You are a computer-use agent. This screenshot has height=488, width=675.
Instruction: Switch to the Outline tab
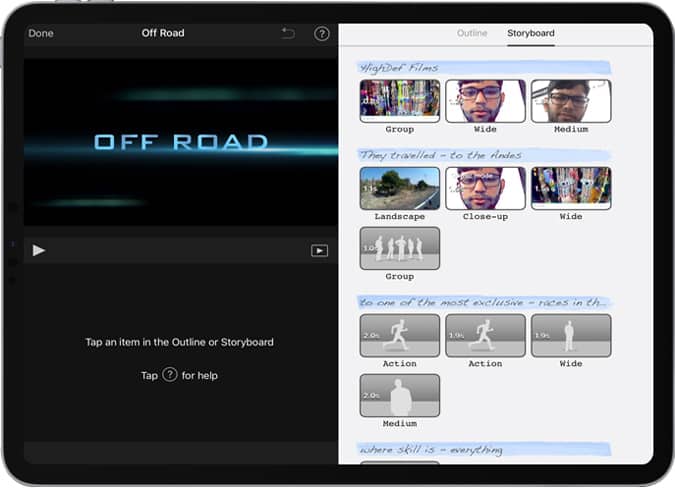click(x=472, y=34)
